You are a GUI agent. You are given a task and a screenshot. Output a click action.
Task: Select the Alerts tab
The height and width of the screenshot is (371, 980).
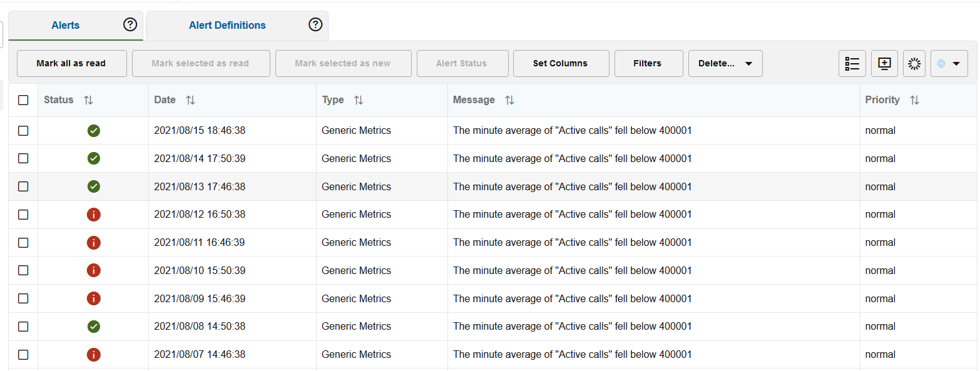coord(66,26)
